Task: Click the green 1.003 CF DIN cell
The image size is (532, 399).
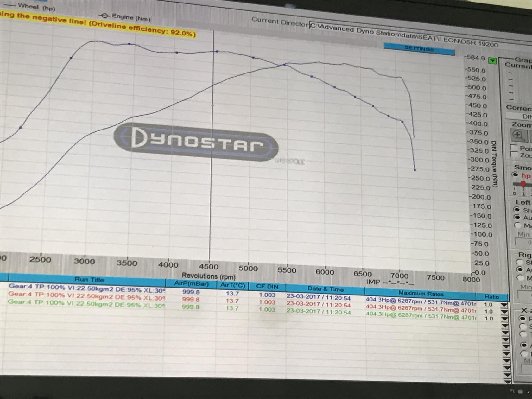Action: [267, 309]
